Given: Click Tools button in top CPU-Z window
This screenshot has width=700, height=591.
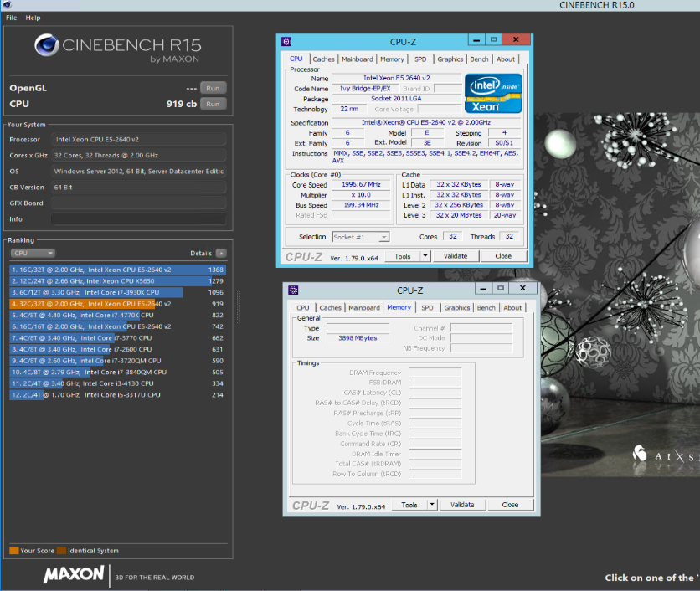Looking at the screenshot, I should (402, 256).
